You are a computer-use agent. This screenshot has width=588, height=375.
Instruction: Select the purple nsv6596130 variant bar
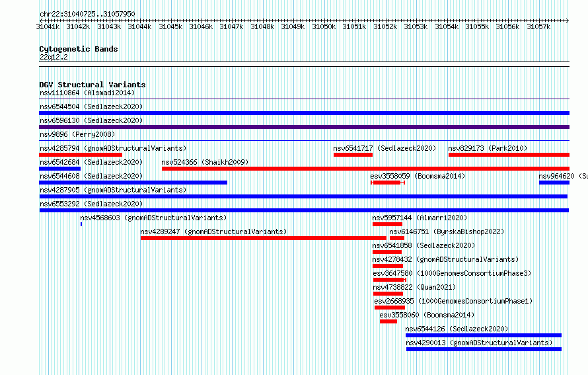pos(304,127)
